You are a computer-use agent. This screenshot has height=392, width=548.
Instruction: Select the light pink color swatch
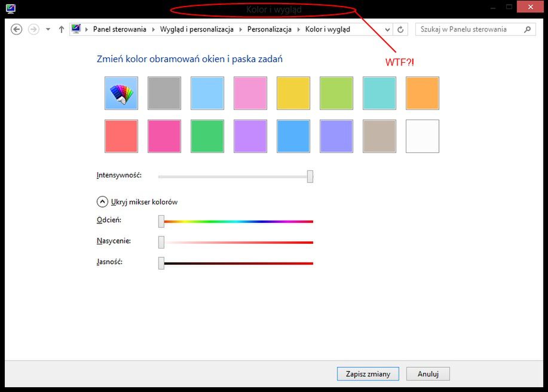(x=250, y=93)
